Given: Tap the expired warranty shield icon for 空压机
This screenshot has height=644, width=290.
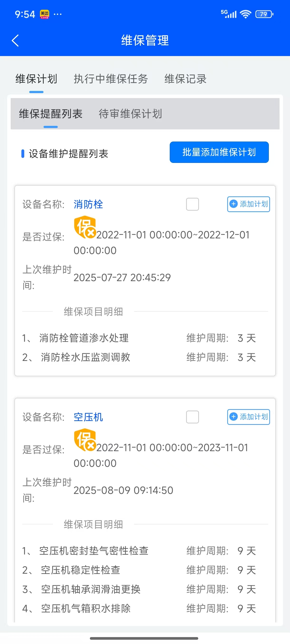Looking at the screenshot, I should (85, 440).
